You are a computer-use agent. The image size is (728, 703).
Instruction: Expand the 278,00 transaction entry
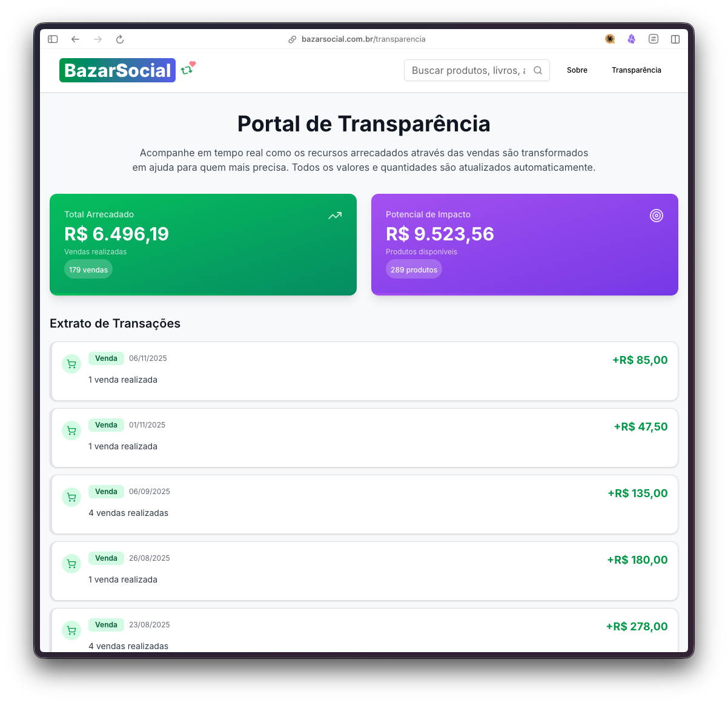364,632
